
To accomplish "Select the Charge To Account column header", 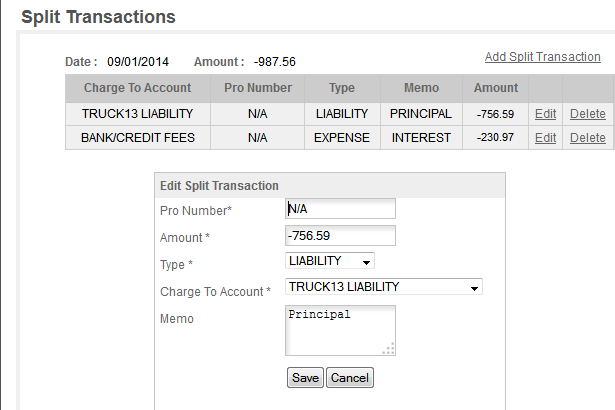I will point(138,88).
